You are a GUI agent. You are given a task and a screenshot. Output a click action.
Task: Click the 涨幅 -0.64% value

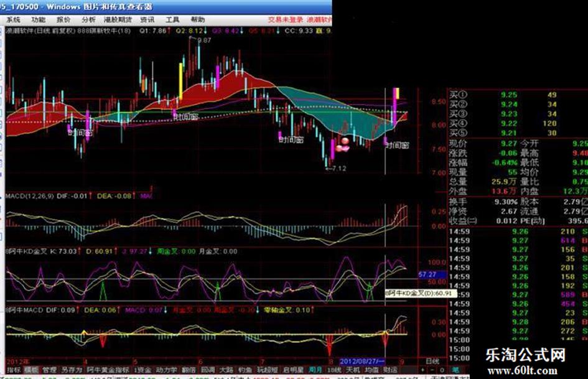[505, 163]
